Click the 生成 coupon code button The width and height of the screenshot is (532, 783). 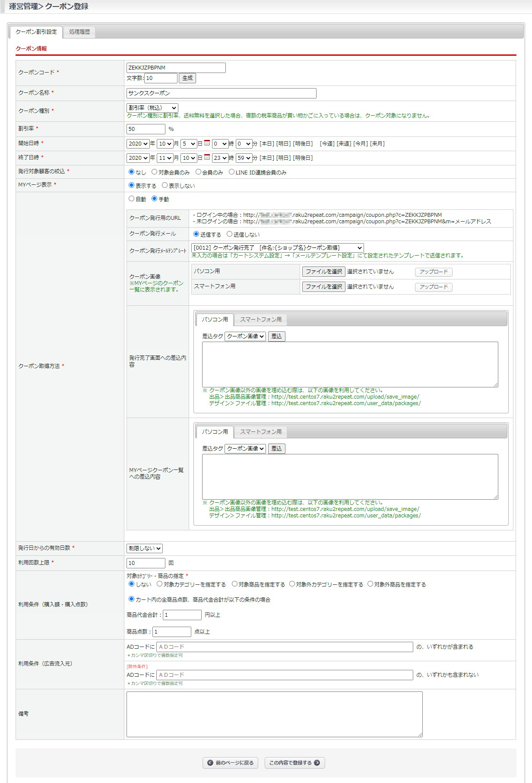click(187, 78)
